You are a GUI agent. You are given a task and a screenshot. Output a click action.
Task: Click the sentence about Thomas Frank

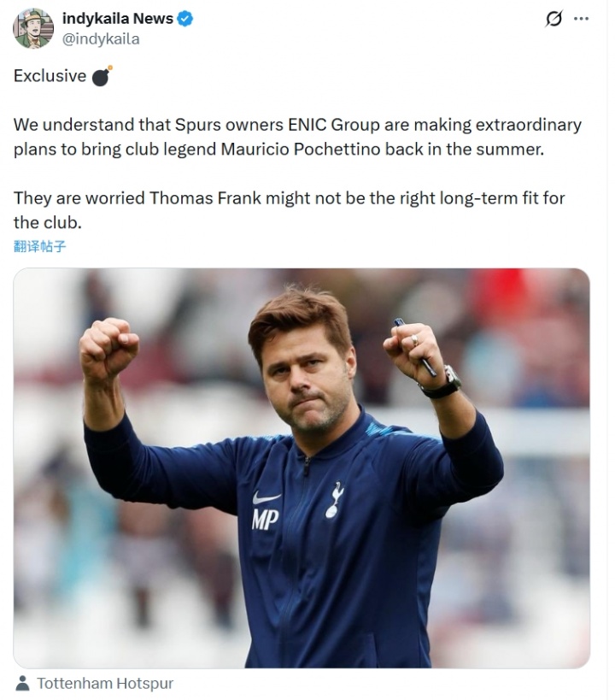289,210
